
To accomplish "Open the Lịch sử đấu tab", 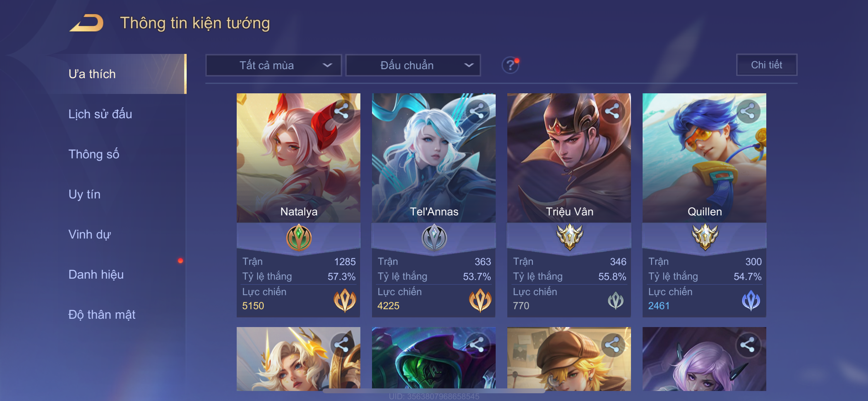I will (100, 114).
